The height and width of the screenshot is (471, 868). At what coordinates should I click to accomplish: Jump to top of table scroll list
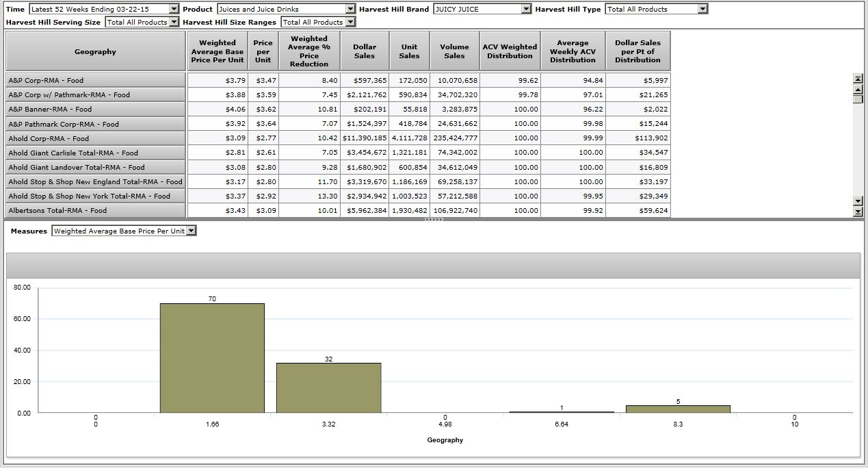pos(858,79)
